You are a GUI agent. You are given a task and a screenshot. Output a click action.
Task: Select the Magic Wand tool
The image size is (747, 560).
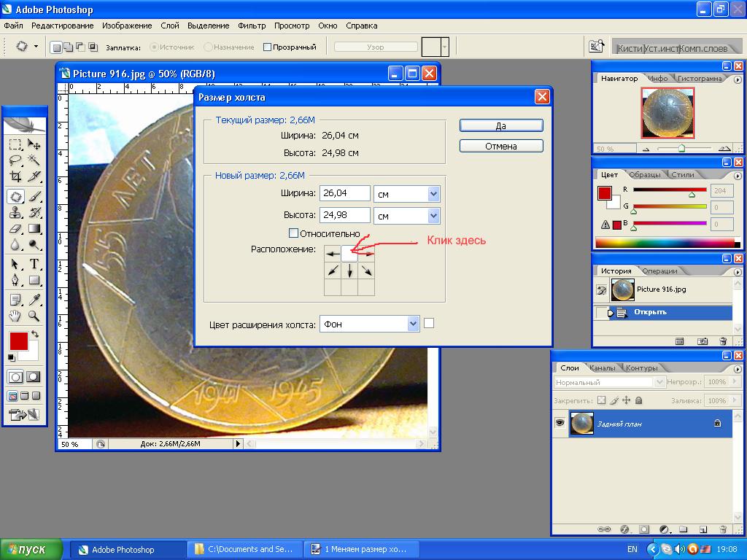tap(34, 160)
